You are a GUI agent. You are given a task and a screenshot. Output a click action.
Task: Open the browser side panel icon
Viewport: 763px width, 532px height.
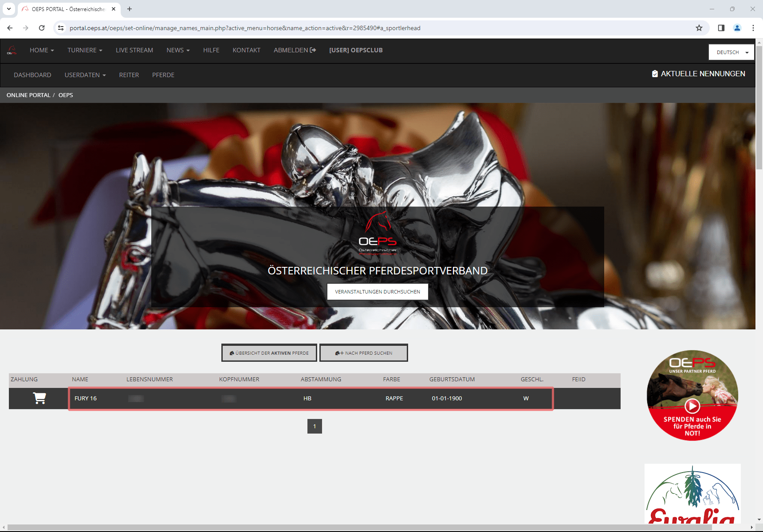[x=721, y=28]
